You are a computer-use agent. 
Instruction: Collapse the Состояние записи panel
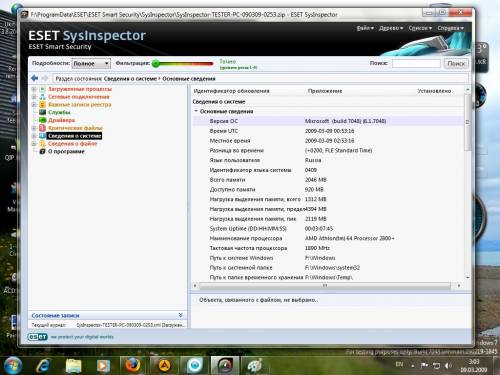tap(180, 315)
